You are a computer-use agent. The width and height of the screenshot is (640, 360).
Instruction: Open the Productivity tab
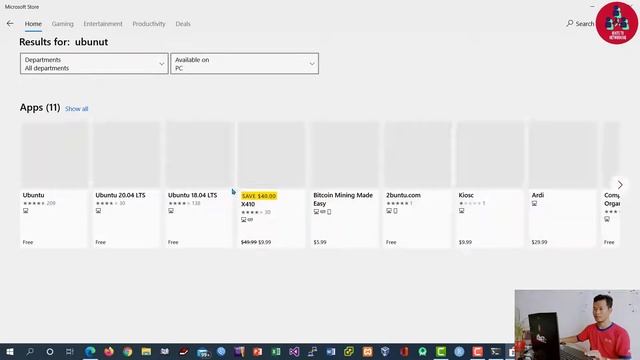tap(149, 24)
